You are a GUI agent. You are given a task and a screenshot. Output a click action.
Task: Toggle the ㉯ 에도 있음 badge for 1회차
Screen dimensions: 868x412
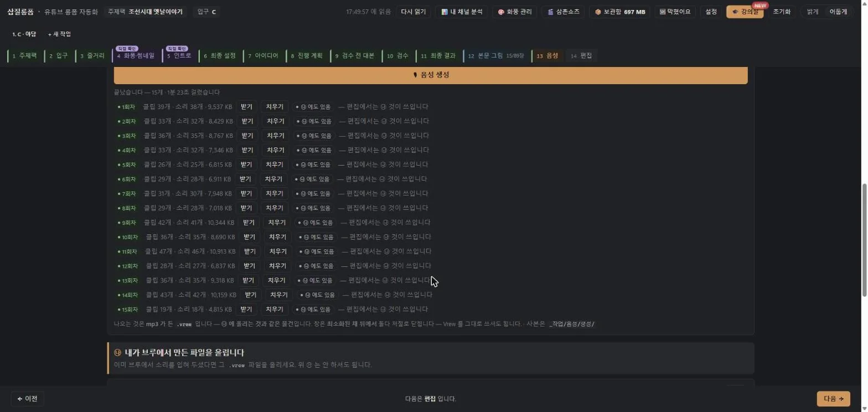click(x=313, y=107)
